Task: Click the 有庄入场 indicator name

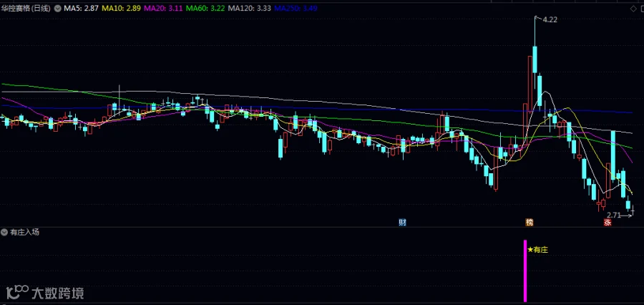Action: pos(24,232)
